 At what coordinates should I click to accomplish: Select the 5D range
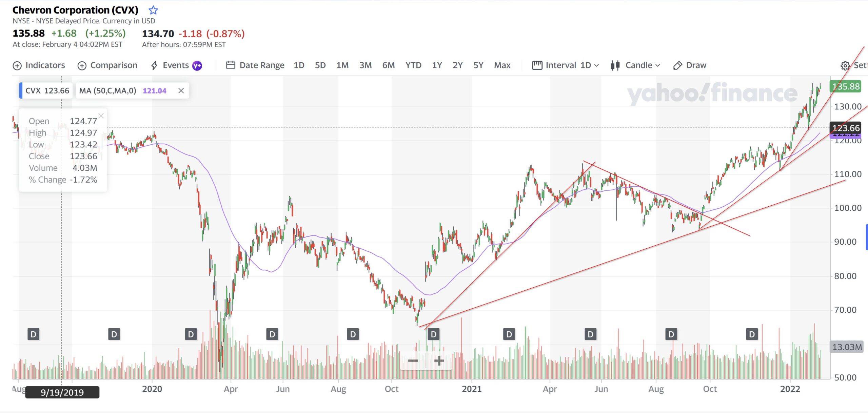320,65
